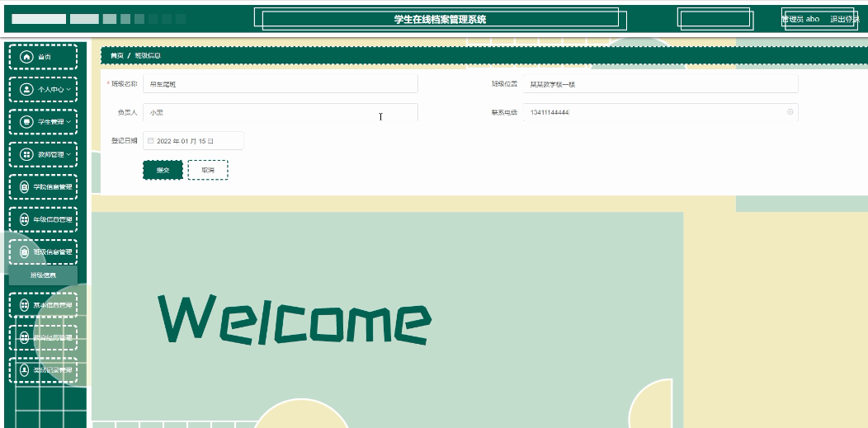This screenshot has height=428, width=868.
Task: Open 教育经历管理 in the sidebar
Action: (43, 337)
